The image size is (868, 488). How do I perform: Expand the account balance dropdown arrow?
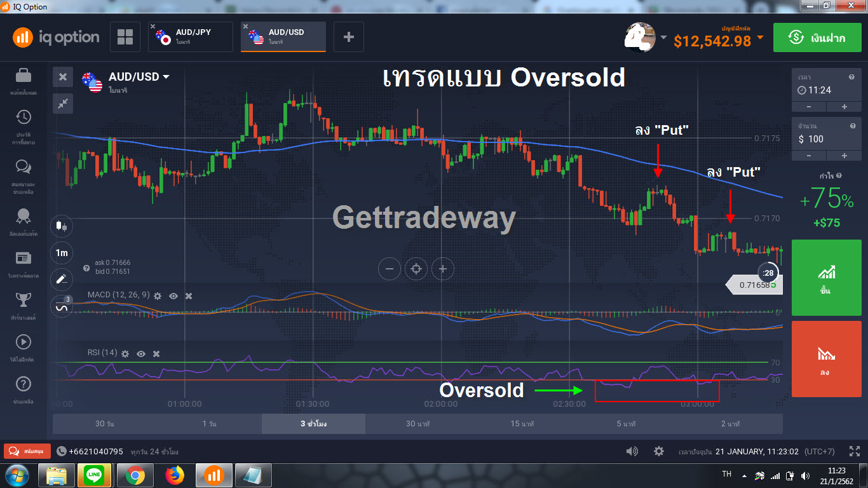760,37
